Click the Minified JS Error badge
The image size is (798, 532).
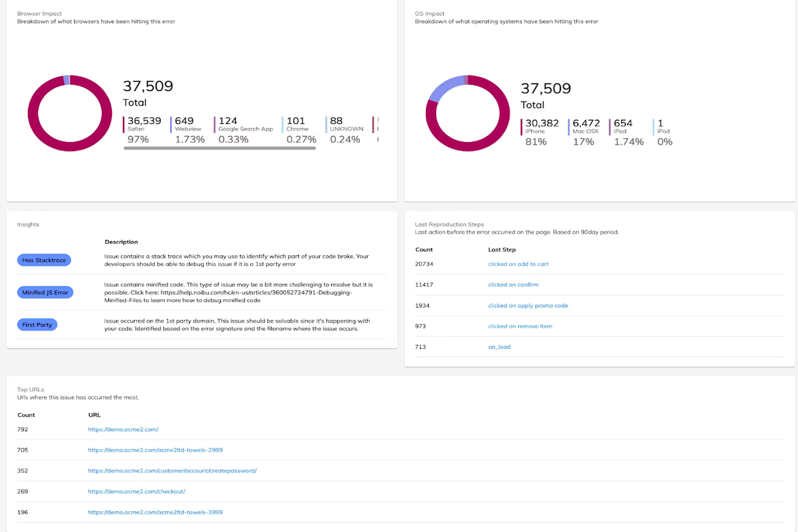click(45, 292)
